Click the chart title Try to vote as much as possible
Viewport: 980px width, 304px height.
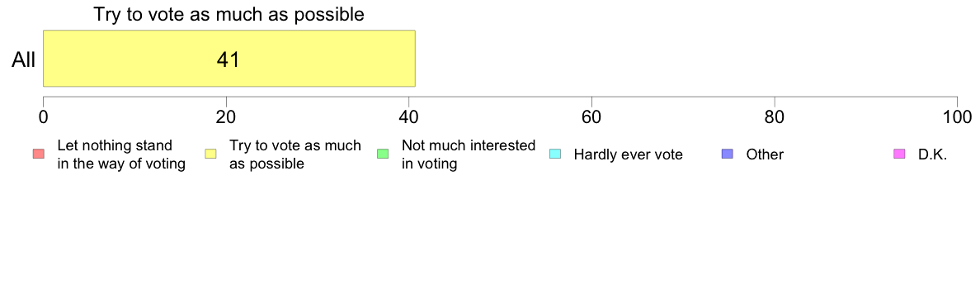[x=229, y=14]
